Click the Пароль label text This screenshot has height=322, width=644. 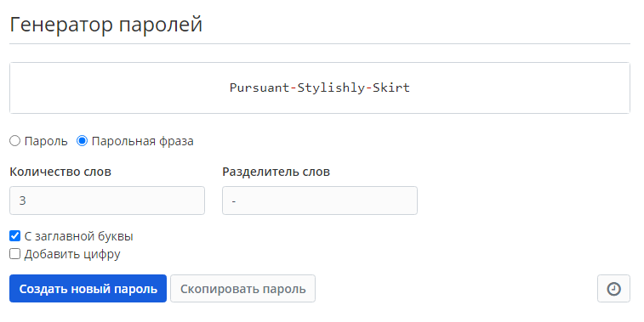click(x=46, y=141)
